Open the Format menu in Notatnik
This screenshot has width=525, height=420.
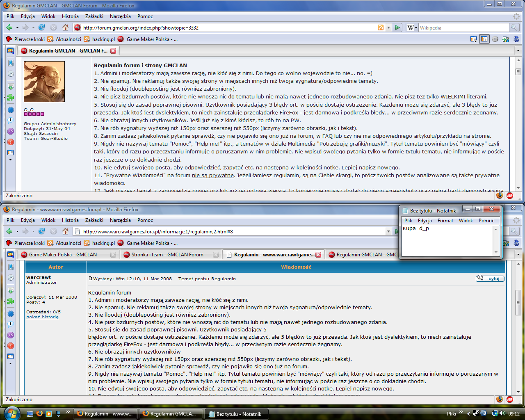tap(445, 221)
